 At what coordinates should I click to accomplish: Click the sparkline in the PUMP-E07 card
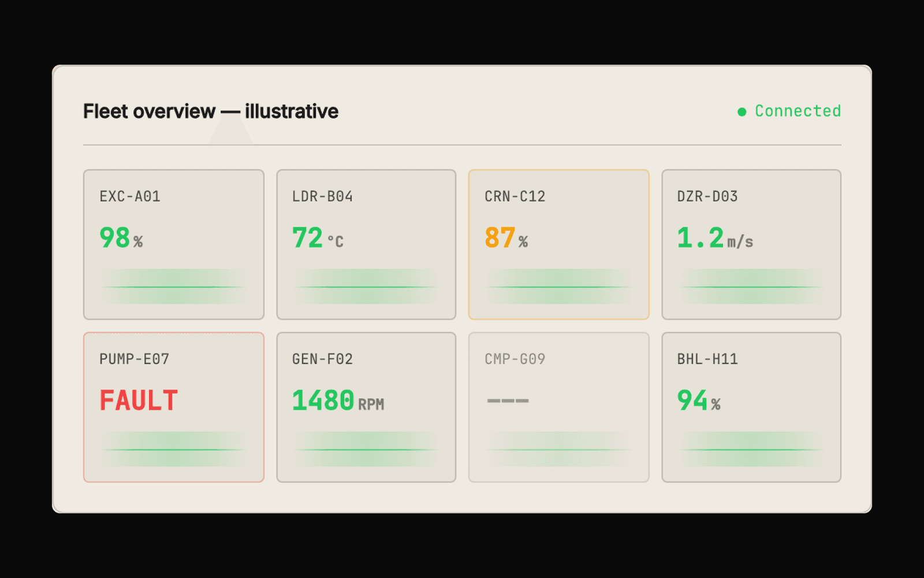click(x=174, y=449)
